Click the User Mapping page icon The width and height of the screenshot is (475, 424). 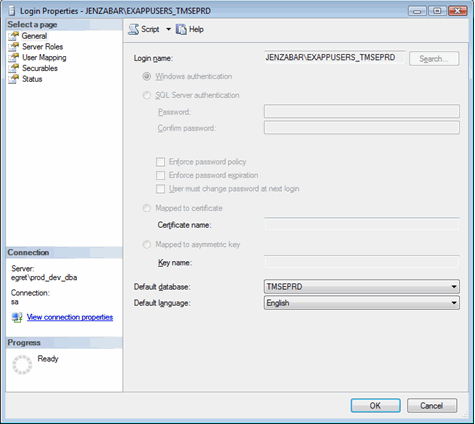(x=14, y=57)
